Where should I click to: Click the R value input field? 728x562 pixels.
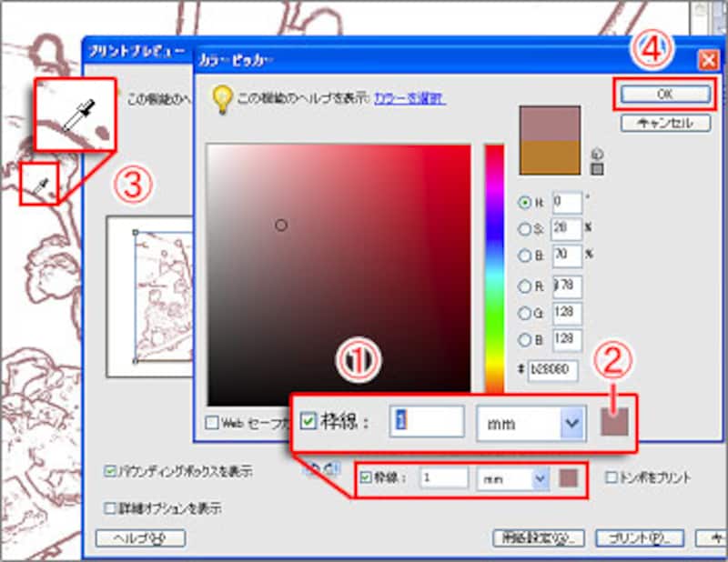567,286
